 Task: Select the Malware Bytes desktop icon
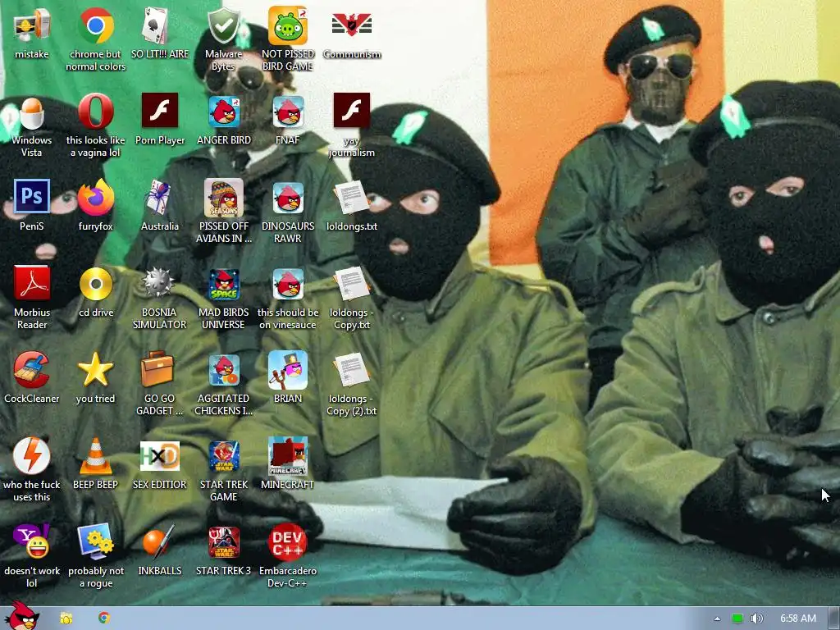223,25
